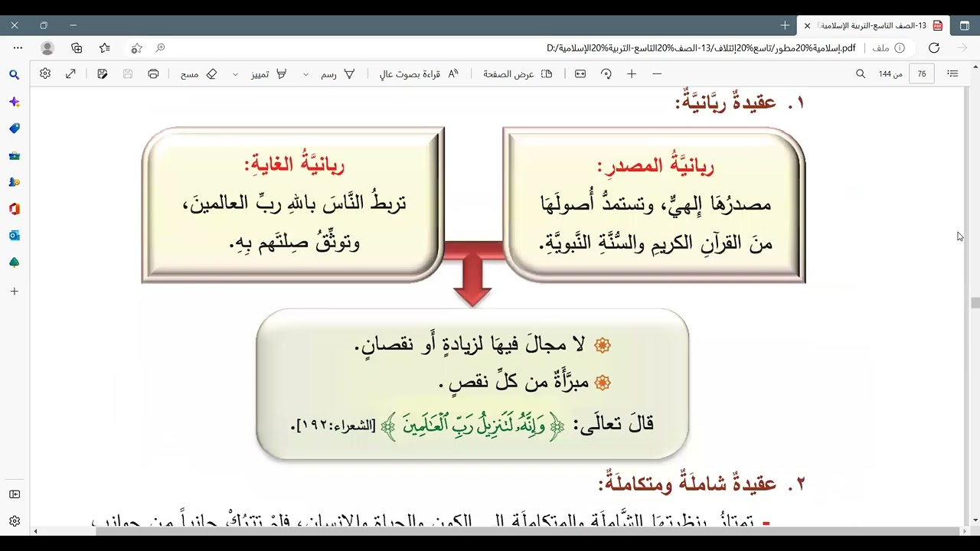Select the Highlight (تمييز) tool
The image size is (980, 551).
point(269,73)
